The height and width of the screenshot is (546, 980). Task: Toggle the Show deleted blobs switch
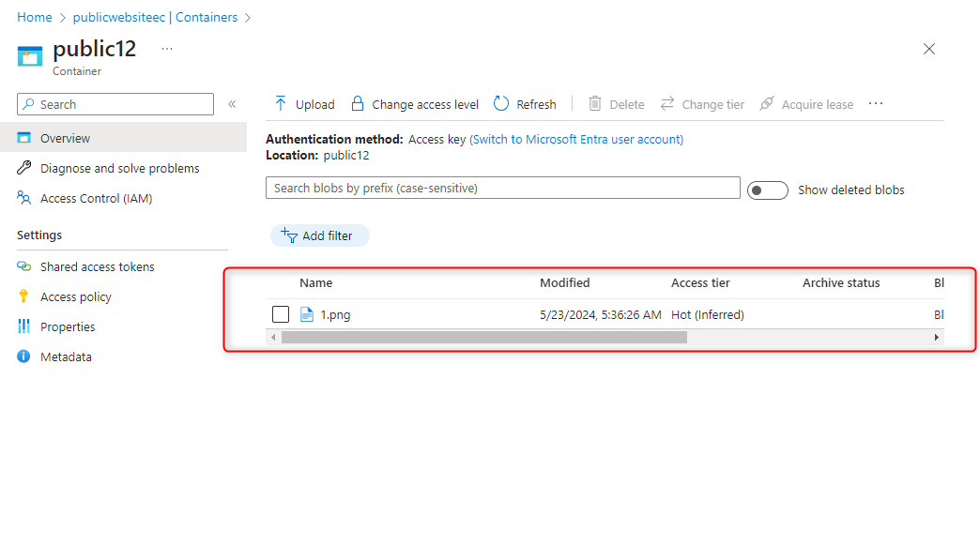tap(767, 190)
